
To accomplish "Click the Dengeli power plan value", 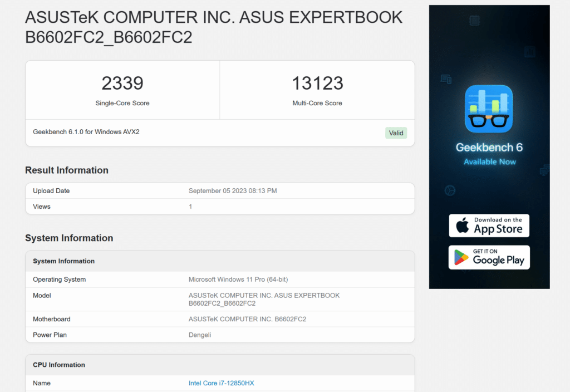I will tap(200, 335).
